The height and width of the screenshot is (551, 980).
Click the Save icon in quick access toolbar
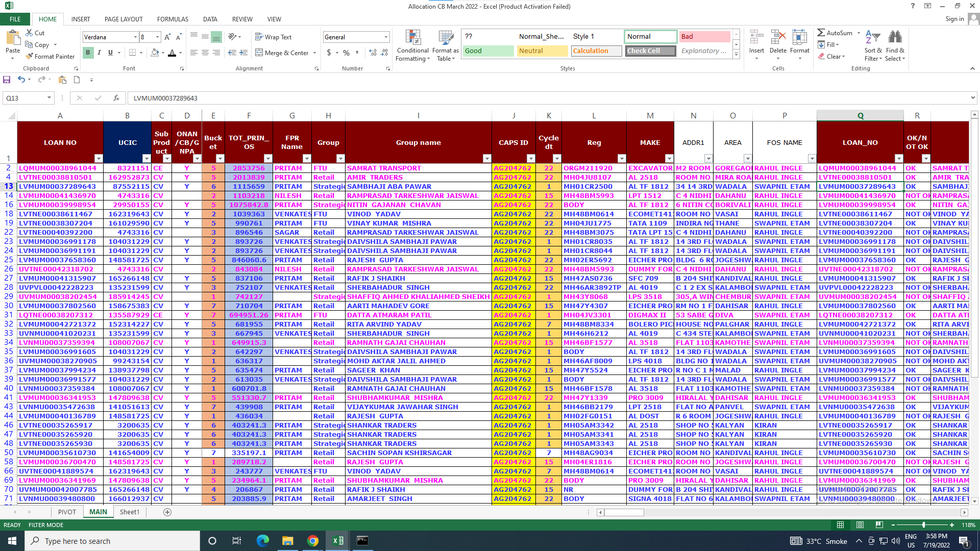click(x=7, y=80)
